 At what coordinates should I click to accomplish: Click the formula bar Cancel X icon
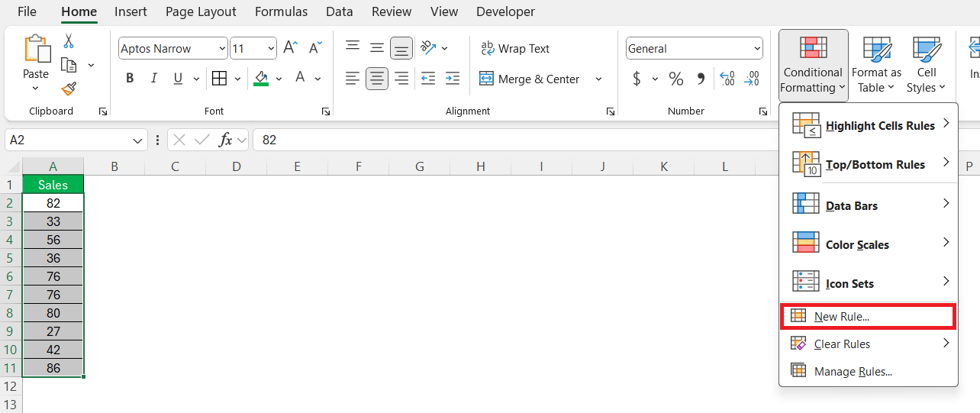[179, 140]
